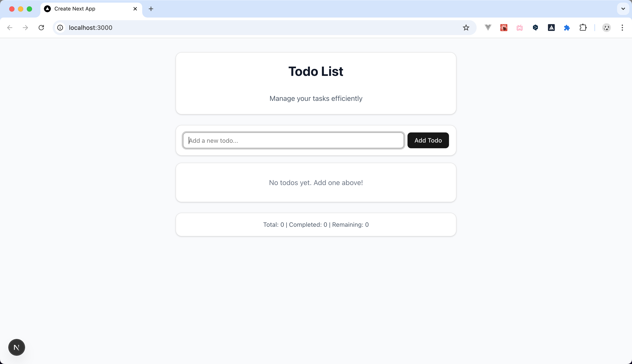632x364 pixels.
Task: Bookmark this page with the star icon
Action: point(466,27)
